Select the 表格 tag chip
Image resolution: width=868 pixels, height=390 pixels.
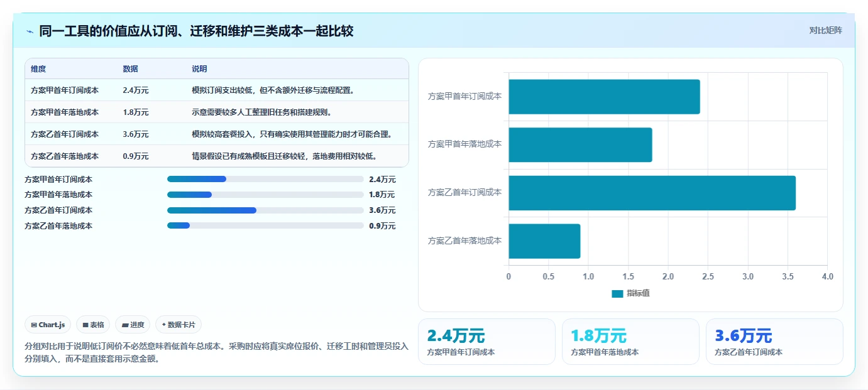(x=93, y=325)
